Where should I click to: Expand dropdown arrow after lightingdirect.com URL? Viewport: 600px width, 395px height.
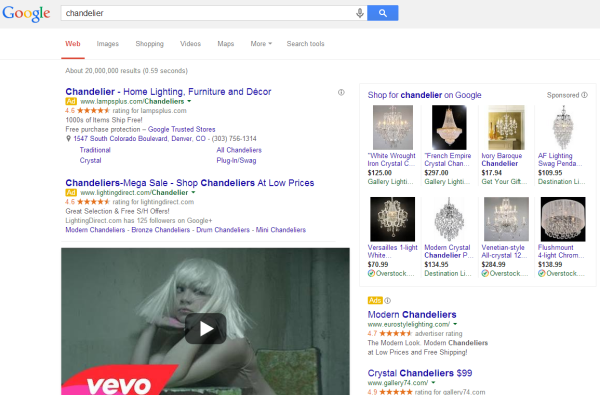click(x=193, y=193)
